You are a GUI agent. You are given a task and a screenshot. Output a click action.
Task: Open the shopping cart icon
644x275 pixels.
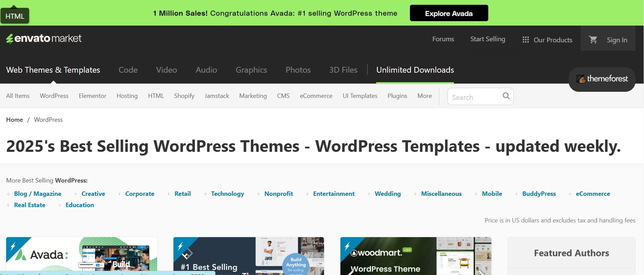pos(593,40)
